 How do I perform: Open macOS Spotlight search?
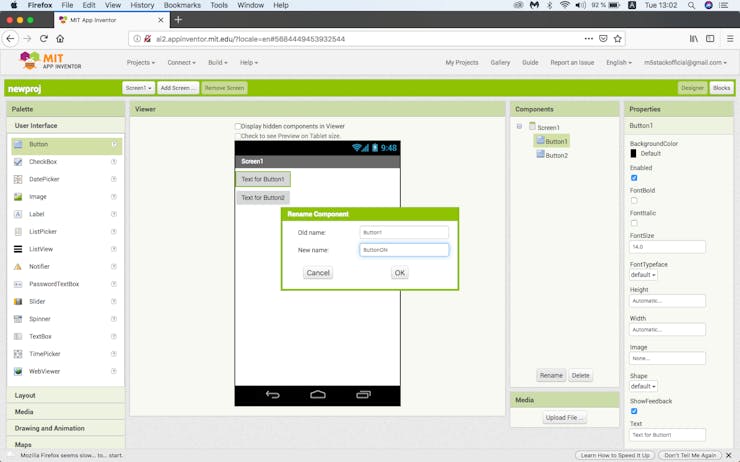pyautogui.click(x=691, y=5)
